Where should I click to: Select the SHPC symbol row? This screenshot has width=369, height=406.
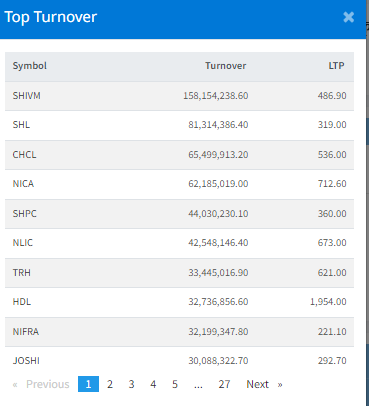click(x=179, y=214)
